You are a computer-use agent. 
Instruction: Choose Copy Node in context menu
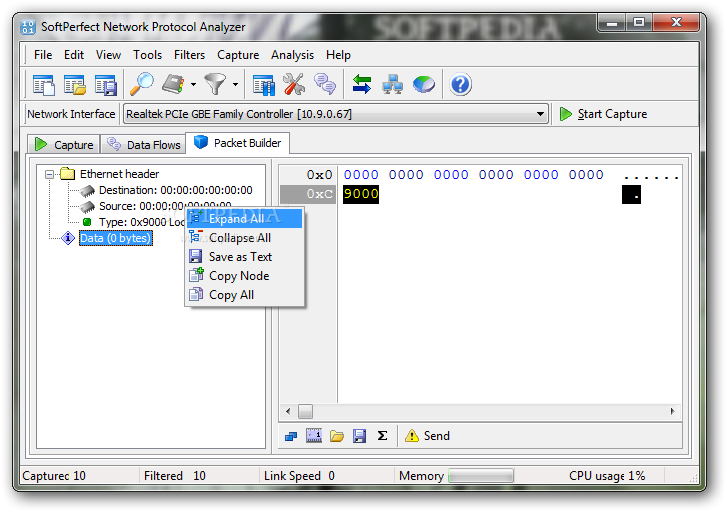244,275
